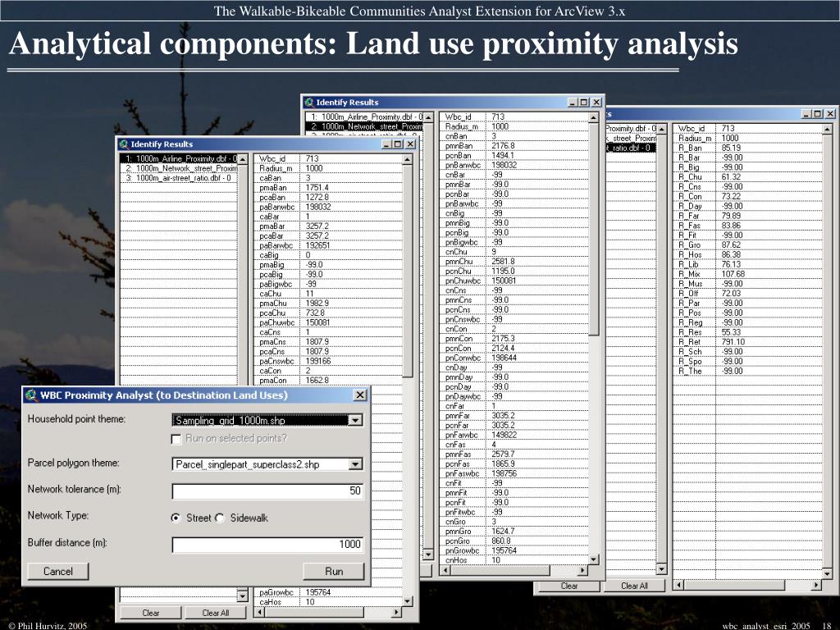This screenshot has width=840, height=630.
Task: Click the R_Gro field row
Action: click(747, 244)
